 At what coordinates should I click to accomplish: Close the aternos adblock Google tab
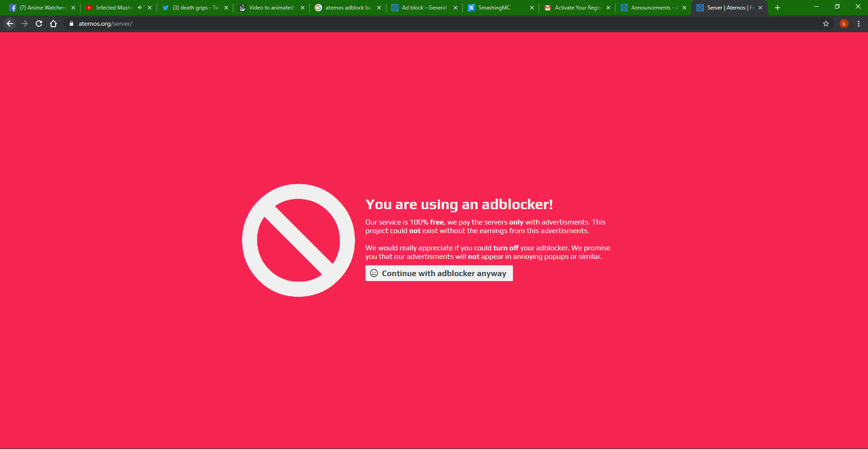379,8
